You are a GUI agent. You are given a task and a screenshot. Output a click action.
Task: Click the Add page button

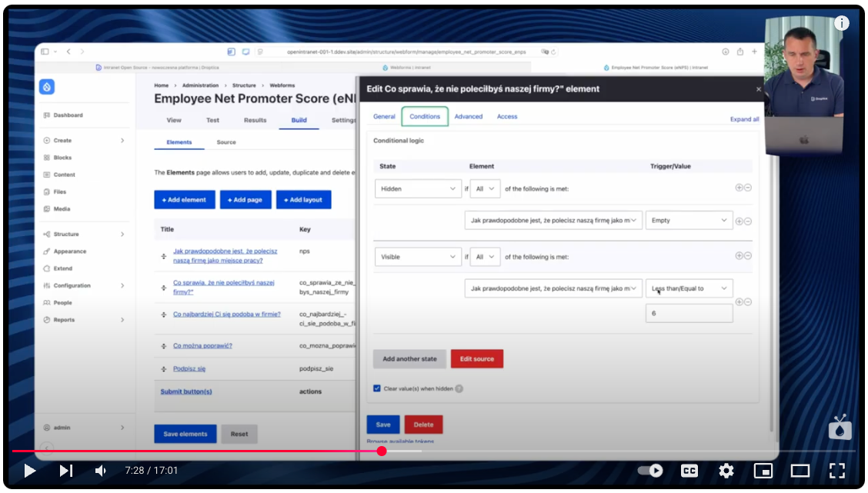(245, 200)
